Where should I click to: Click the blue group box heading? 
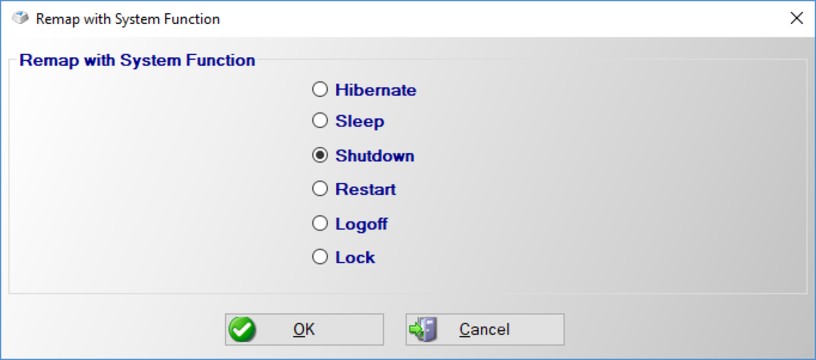click(137, 60)
